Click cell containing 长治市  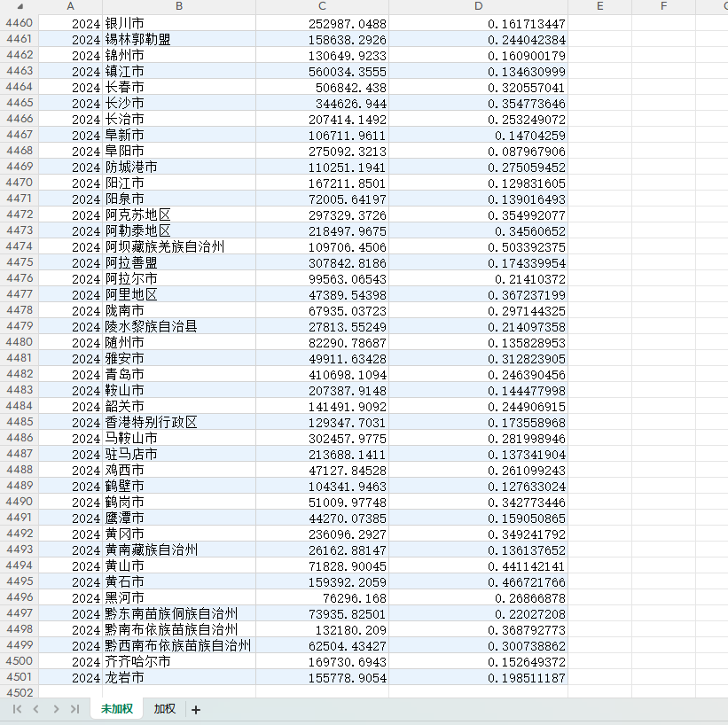tap(179, 119)
